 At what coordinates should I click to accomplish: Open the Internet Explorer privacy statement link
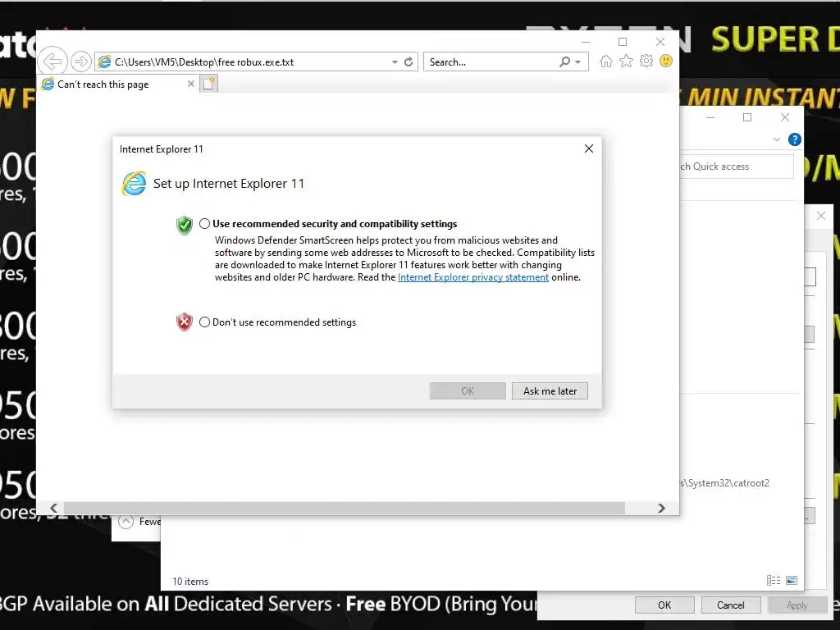pyautogui.click(x=473, y=277)
